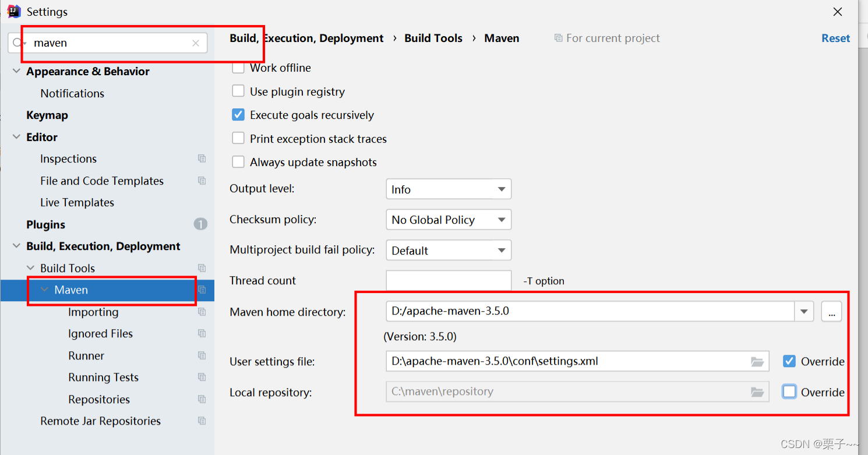The height and width of the screenshot is (455, 868).
Task: Collapse the Editor section arrow
Action: (16, 137)
